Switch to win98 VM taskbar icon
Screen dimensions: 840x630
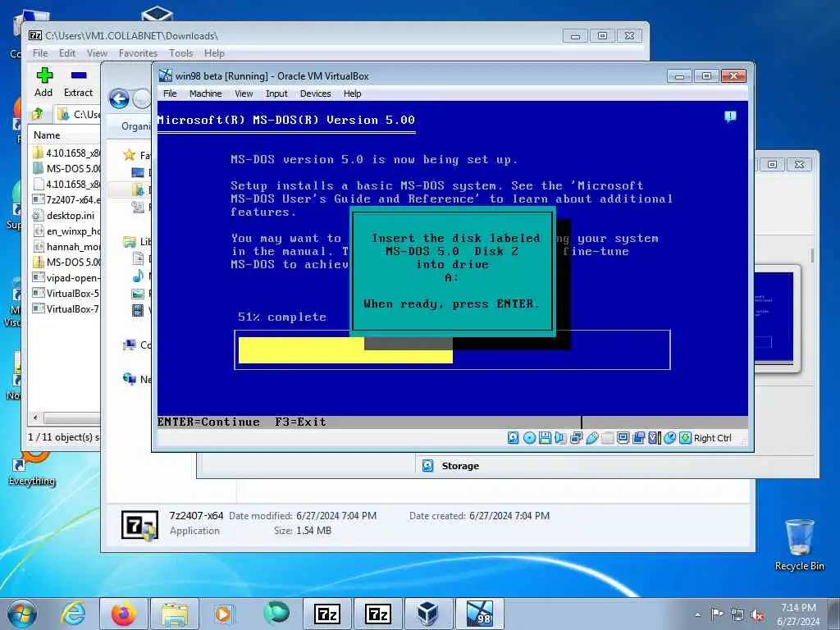[x=479, y=614]
